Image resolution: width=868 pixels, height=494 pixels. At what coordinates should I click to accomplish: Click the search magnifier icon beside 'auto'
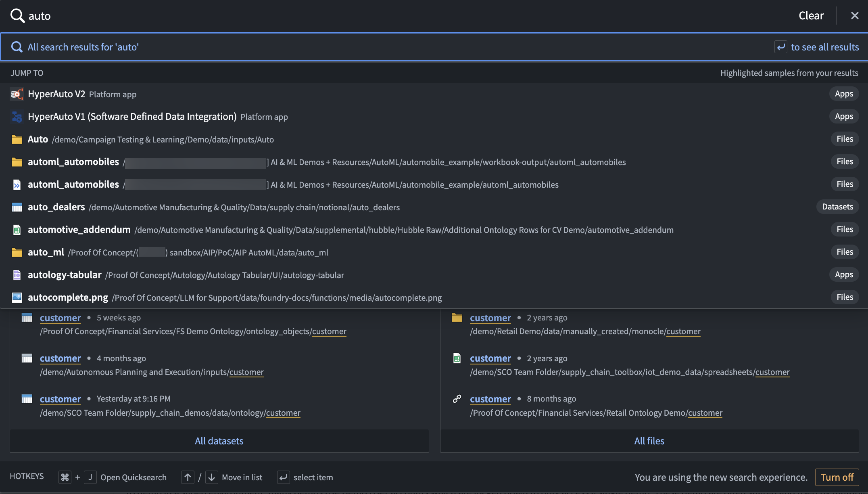[x=17, y=16]
